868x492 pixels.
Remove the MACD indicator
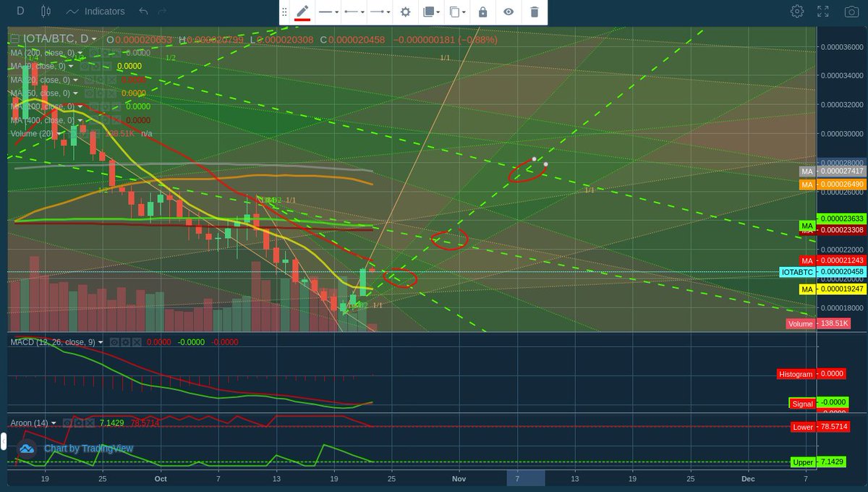coord(135,342)
